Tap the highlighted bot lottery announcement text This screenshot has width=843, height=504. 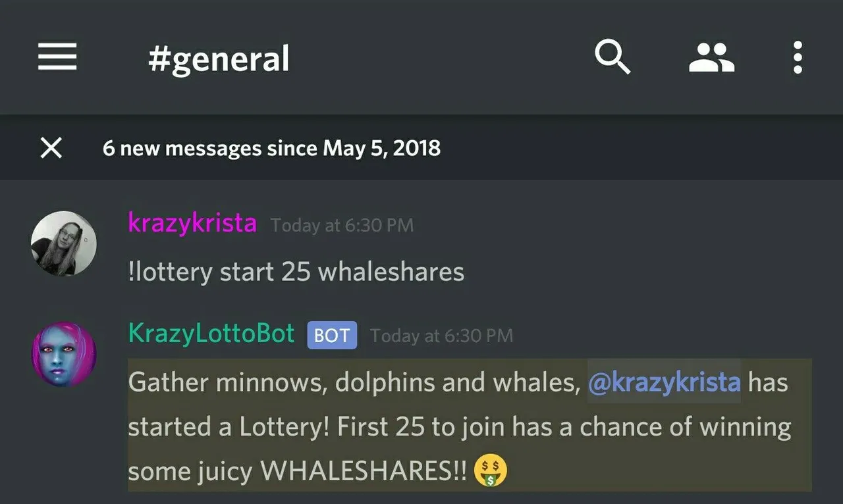pos(470,425)
